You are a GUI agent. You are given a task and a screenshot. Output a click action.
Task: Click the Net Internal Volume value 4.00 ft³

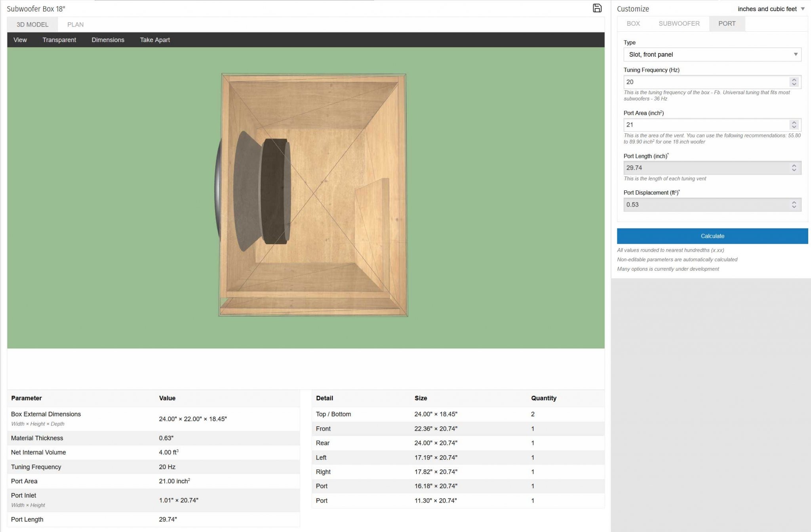169,452
